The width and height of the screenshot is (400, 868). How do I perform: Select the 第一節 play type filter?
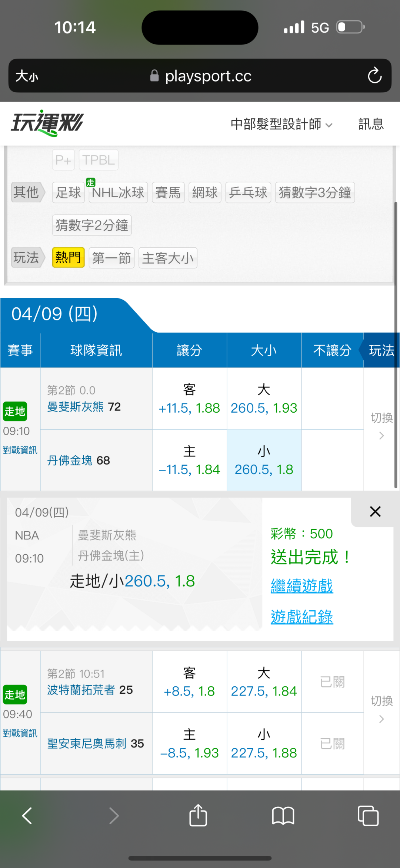[x=111, y=258]
